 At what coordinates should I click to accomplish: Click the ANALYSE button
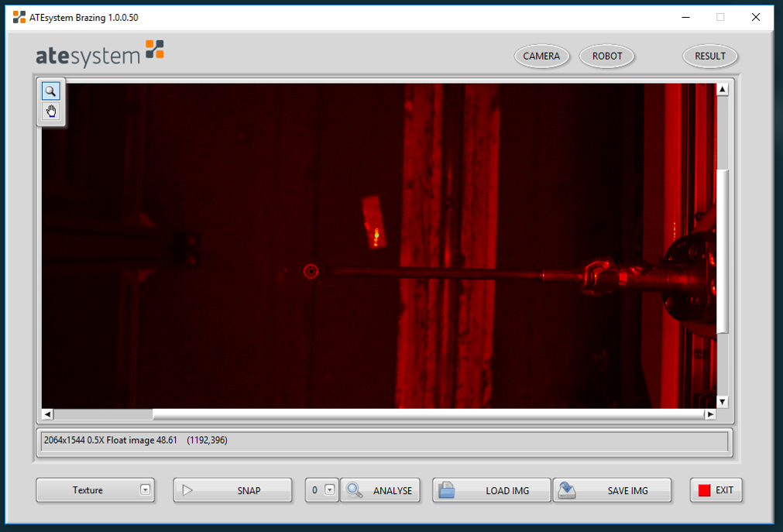[x=380, y=490]
